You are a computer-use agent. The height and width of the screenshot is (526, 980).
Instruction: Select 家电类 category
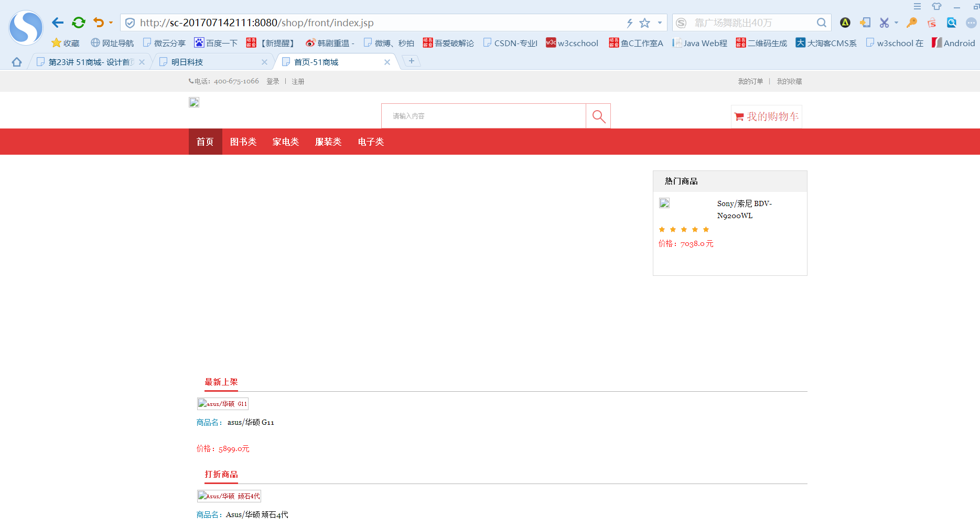[x=286, y=142]
